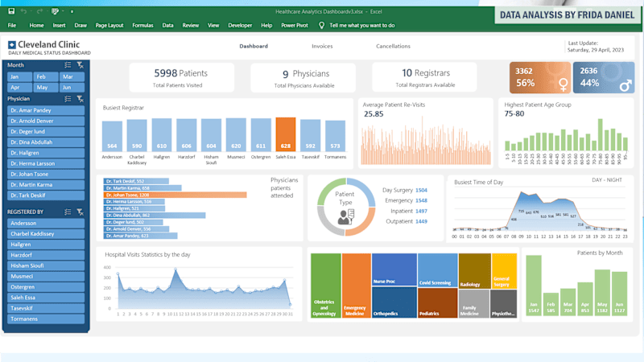Clear filter on the Physician slicer
The image size is (644, 362).
(x=80, y=98)
